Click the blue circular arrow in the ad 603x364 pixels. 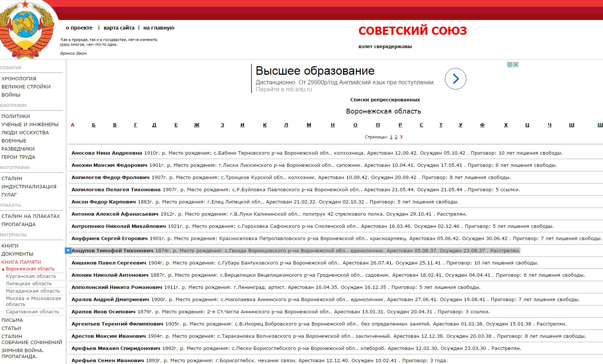[455, 79]
